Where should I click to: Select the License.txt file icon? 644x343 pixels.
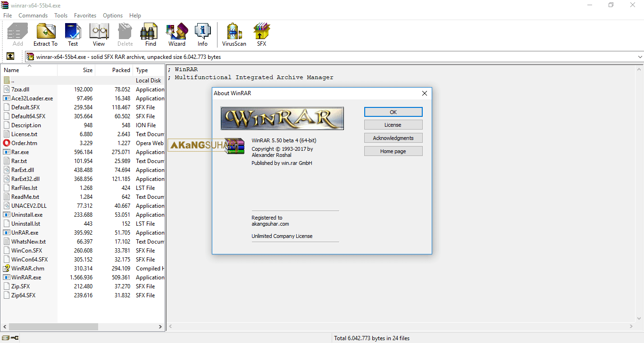7,134
